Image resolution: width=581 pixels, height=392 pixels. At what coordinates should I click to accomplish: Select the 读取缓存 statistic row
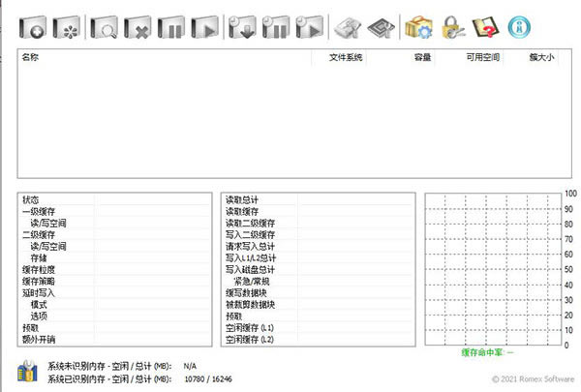pos(318,212)
